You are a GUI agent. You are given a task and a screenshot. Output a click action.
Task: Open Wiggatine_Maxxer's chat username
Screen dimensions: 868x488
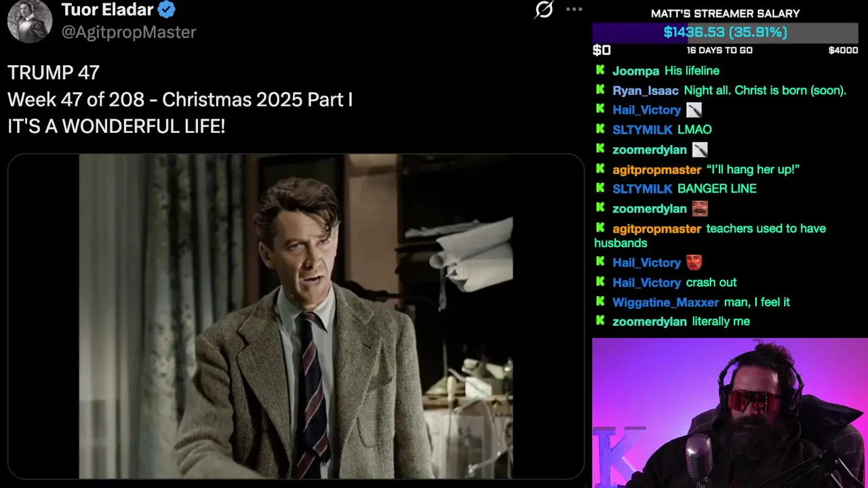pos(665,302)
